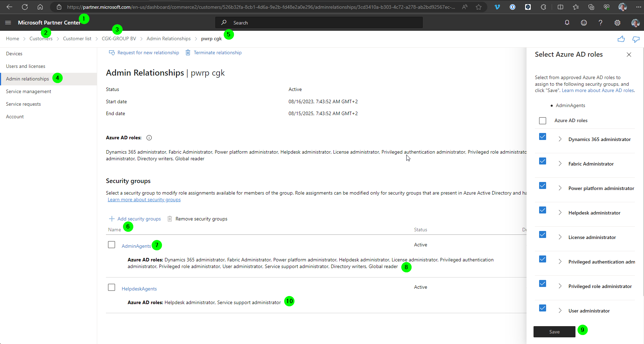Open the Favorites list icon
The image size is (644, 344).
pyautogui.click(x=576, y=7)
